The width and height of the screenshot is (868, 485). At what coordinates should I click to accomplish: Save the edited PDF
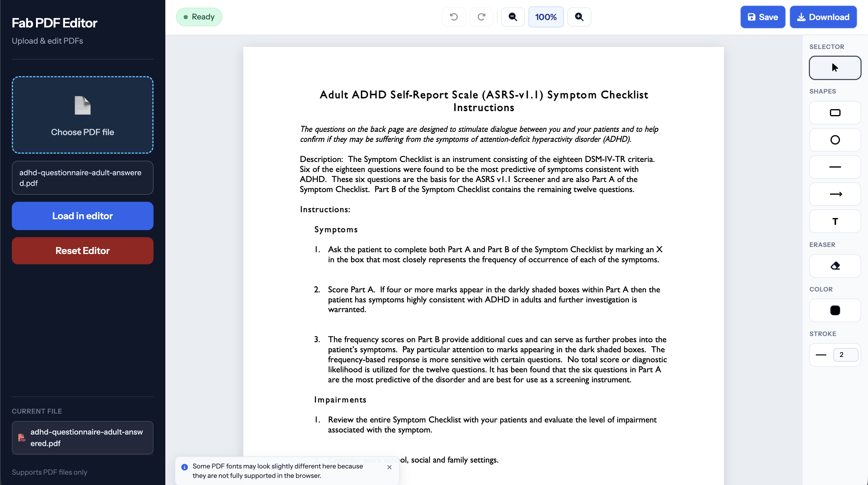(763, 17)
